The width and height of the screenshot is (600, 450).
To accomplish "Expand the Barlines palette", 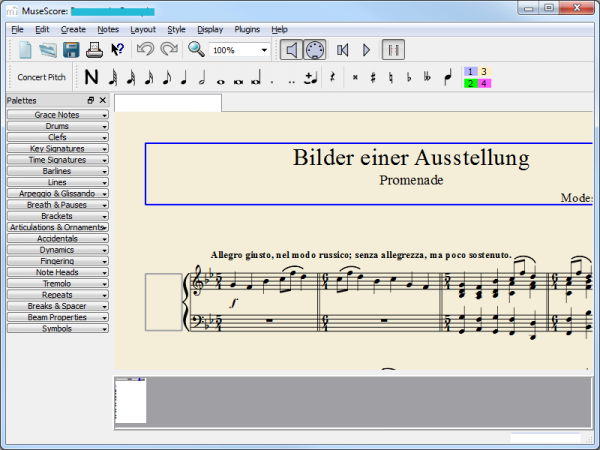I will [58, 171].
